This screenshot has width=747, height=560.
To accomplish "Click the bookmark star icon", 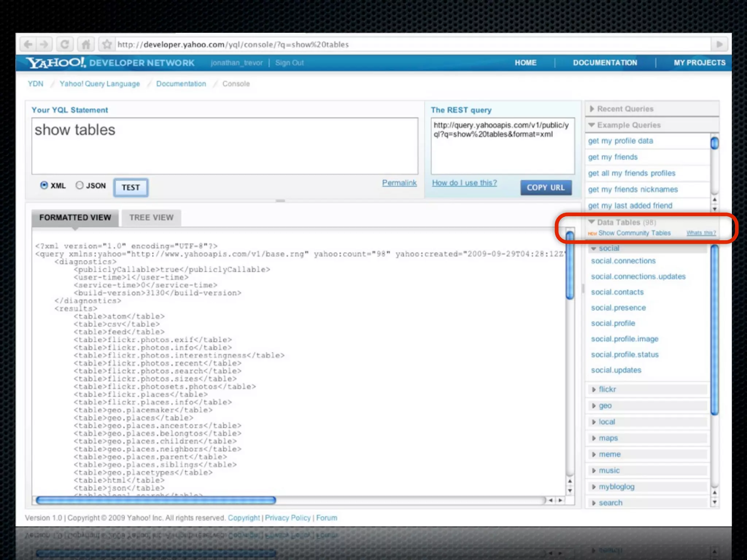I will pos(107,44).
